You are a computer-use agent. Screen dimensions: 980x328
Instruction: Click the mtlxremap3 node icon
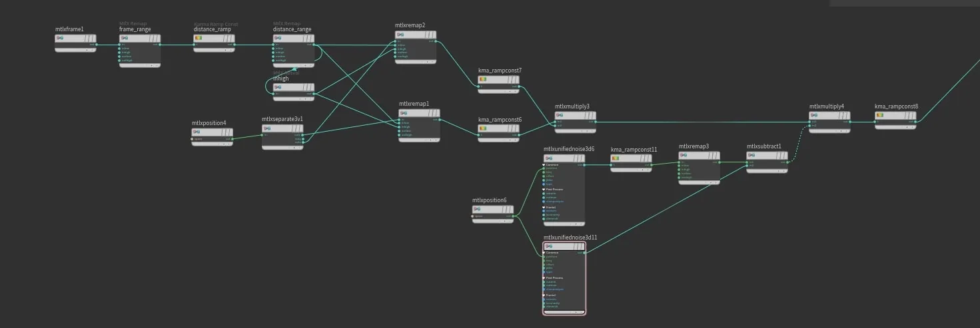pyautogui.click(x=684, y=155)
